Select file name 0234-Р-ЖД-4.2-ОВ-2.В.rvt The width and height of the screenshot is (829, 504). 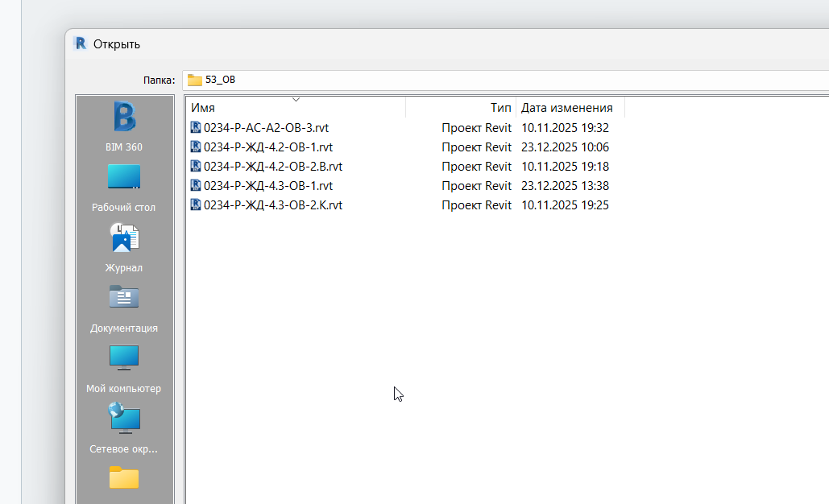click(x=273, y=167)
